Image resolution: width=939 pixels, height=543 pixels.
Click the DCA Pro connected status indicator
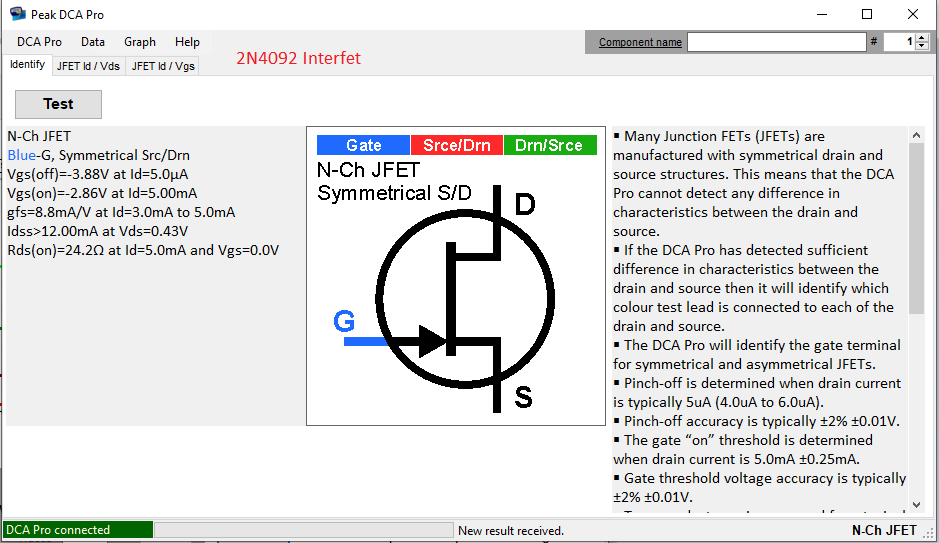point(78,530)
